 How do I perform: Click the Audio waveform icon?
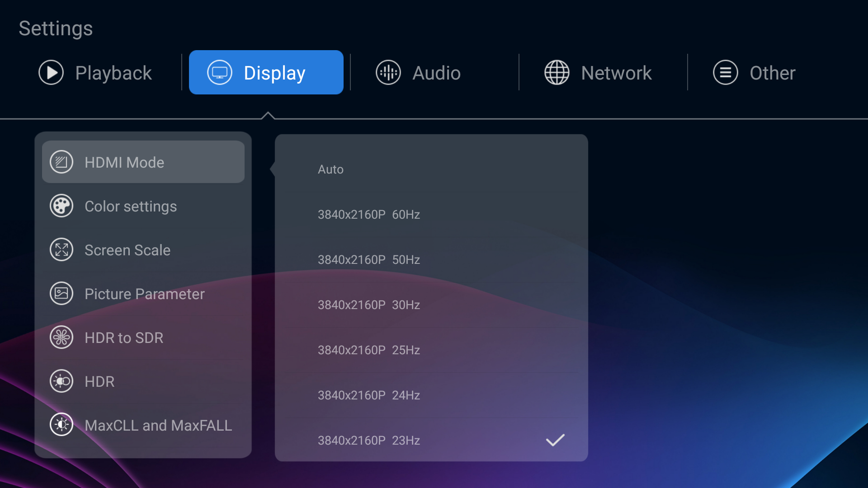point(388,73)
